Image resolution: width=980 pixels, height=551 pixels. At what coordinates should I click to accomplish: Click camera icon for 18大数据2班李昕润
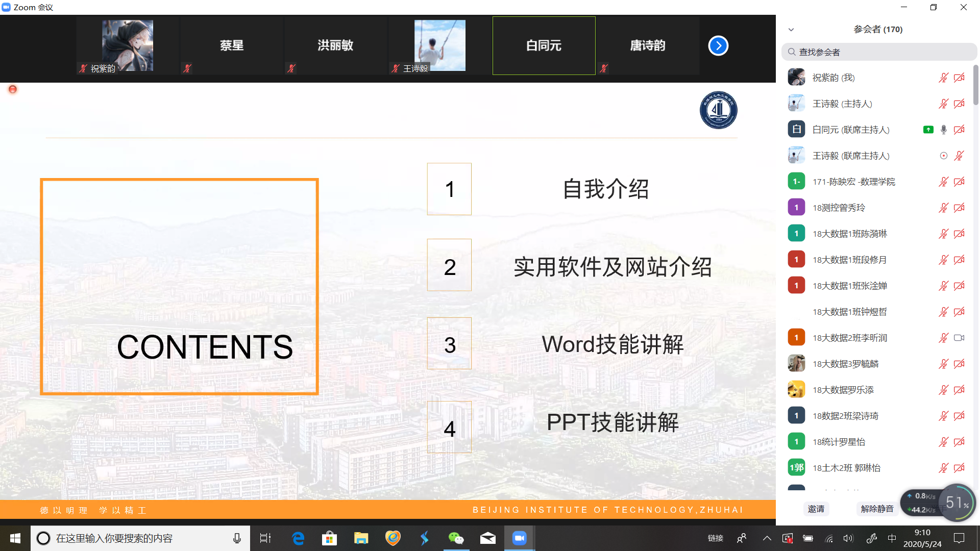coord(959,338)
